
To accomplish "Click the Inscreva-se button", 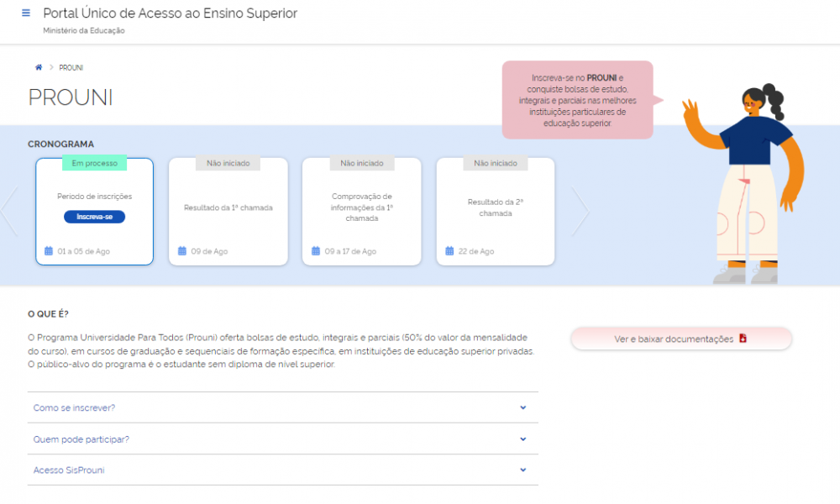I will [94, 217].
